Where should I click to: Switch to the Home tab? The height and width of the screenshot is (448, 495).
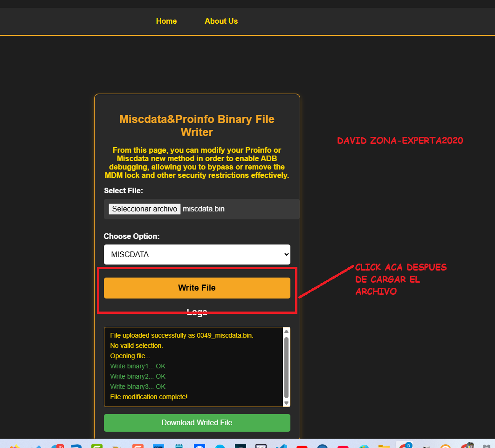166,21
